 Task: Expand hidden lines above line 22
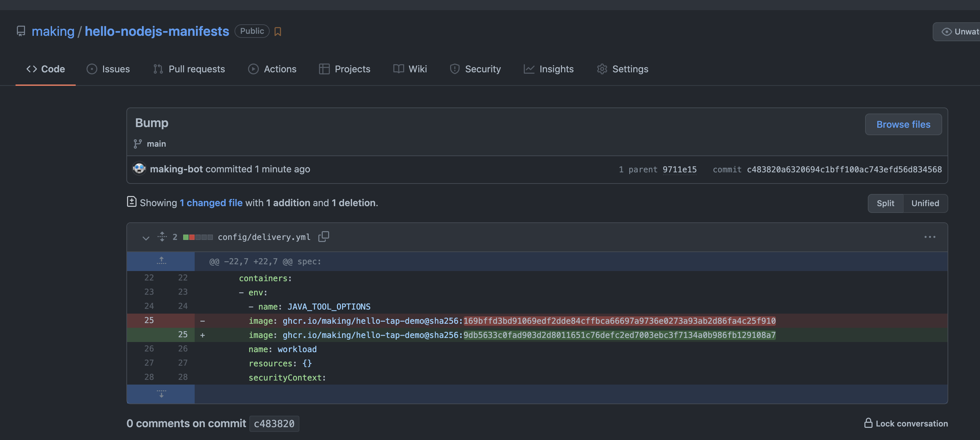(161, 261)
